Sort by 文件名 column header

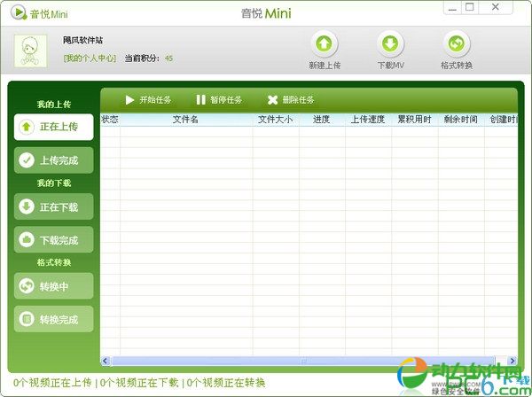pos(184,119)
